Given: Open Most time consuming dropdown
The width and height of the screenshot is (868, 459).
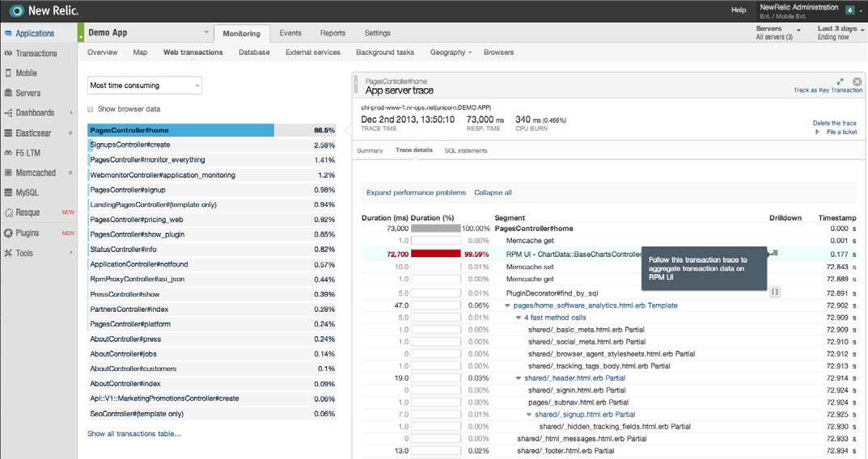Looking at the screenshot, I should point(145,85).
